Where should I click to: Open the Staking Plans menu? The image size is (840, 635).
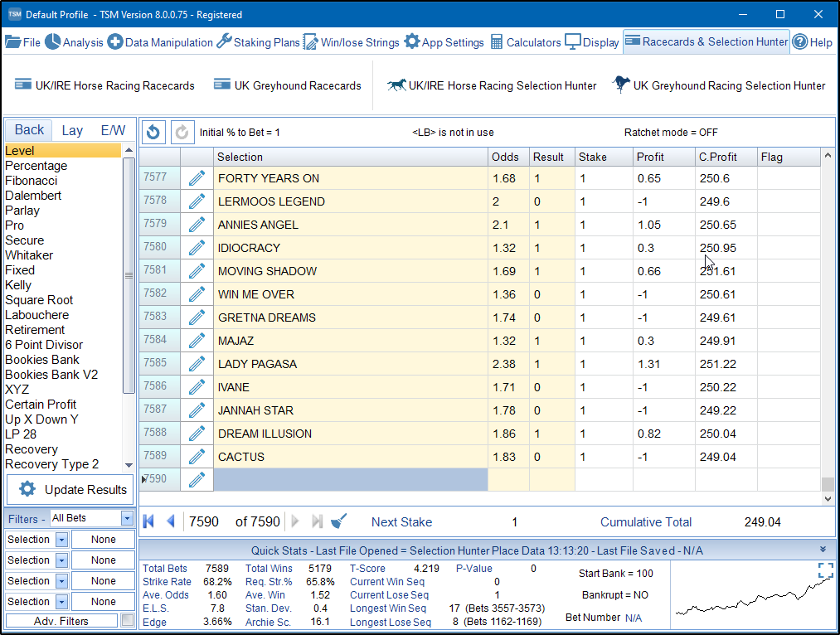[x=257, y=42]
